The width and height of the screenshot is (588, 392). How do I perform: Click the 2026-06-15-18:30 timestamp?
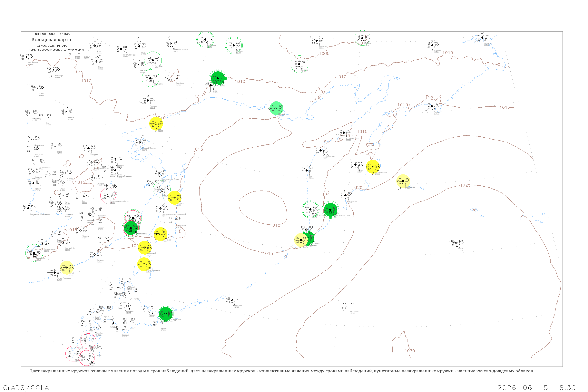(536, 387)
